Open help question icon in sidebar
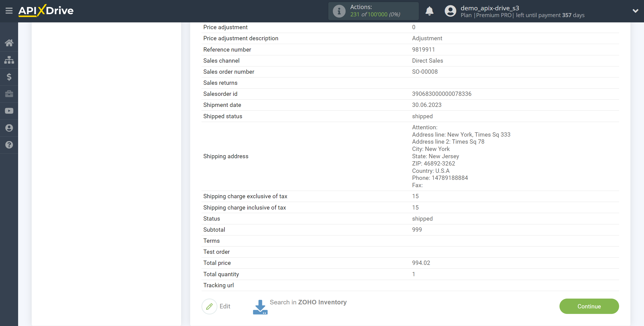 pos(9,145)
